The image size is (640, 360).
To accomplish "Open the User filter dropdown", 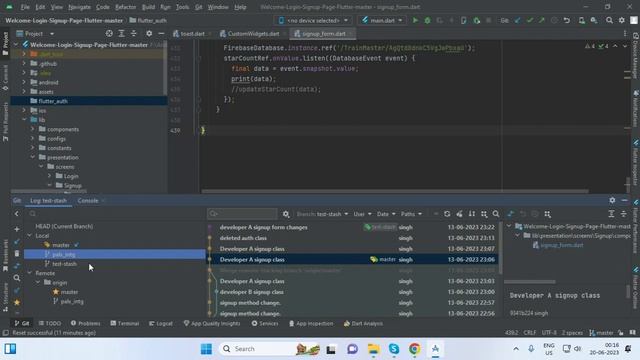I will [x=362, y=214].
